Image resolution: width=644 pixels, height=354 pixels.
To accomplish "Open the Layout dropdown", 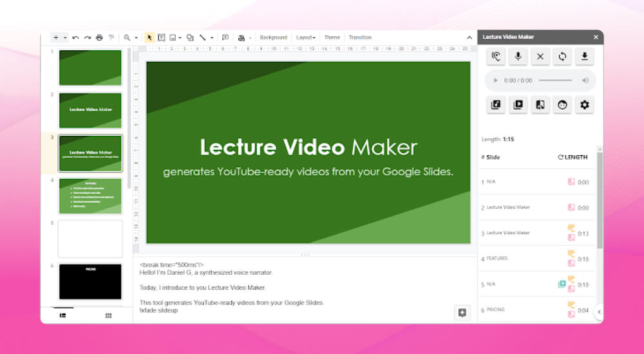I will 305,37.
